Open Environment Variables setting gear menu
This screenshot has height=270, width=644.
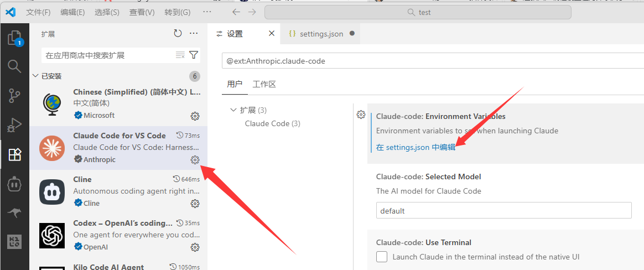click(361, 115)
